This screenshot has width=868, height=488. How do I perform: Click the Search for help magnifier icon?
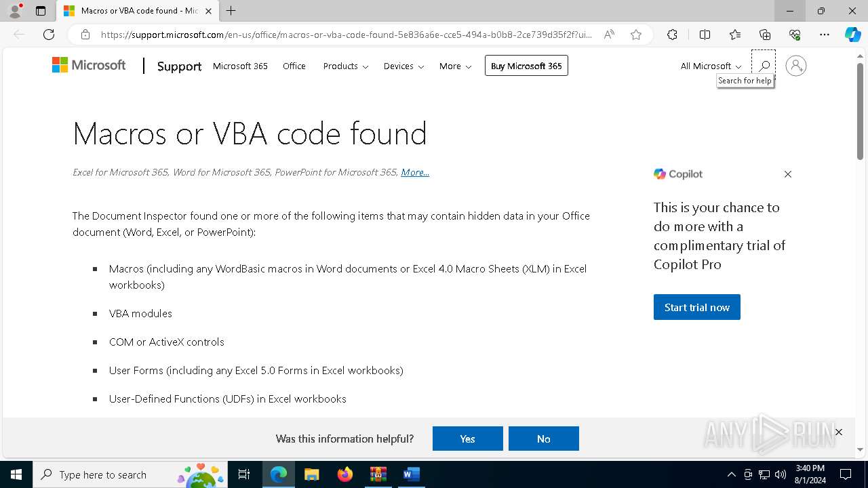pos(764,65)
